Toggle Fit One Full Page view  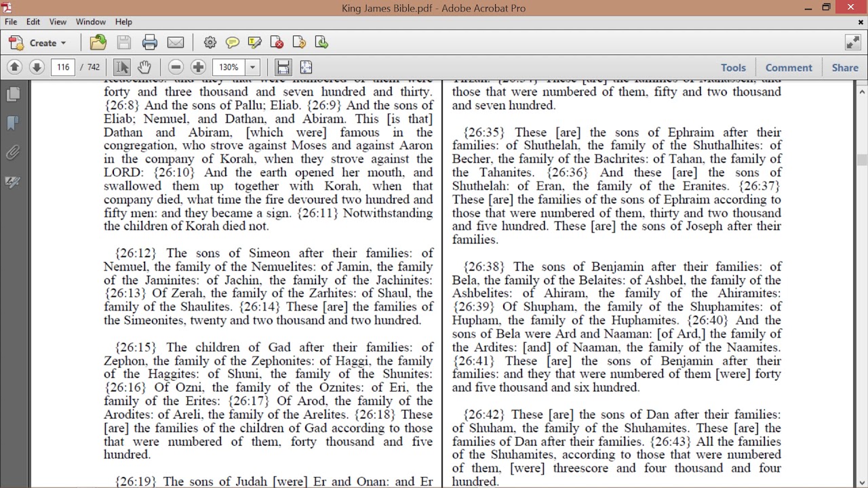coord(306,67)
